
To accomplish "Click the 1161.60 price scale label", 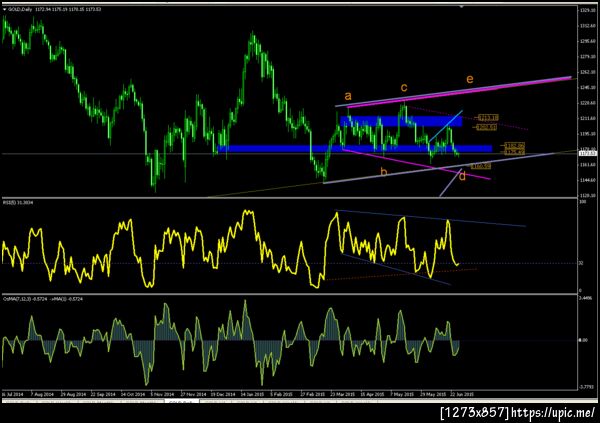I will pyautogui.click(x=588, y=165).
